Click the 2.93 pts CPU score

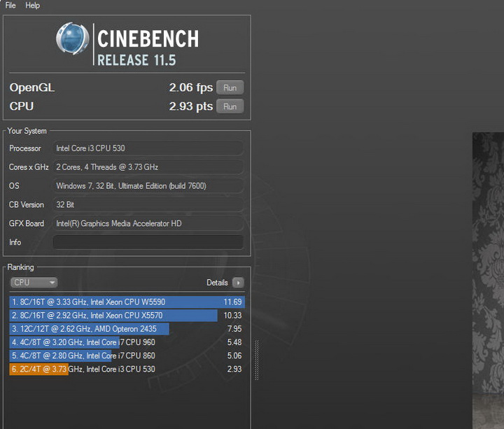191,106
